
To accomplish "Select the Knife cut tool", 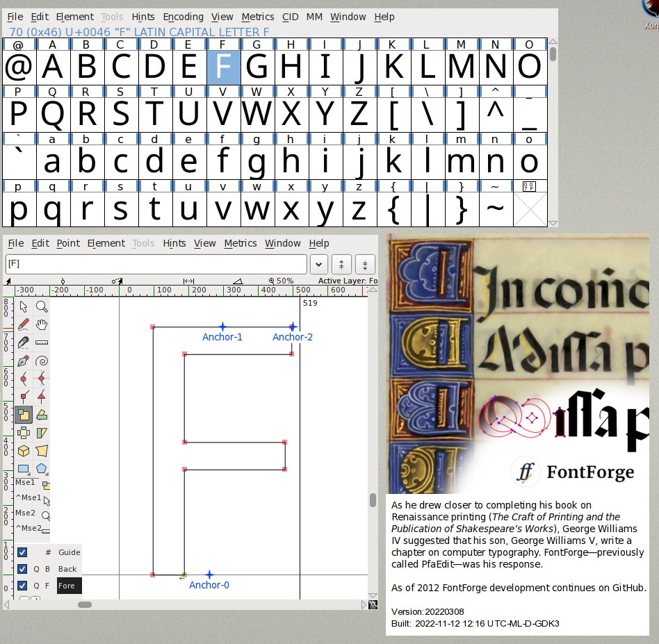I will tap(24, 342).
